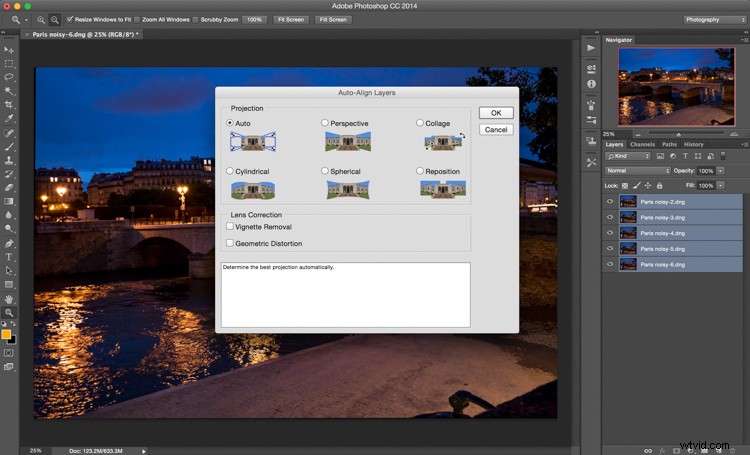Expand the Opacity value dropdown arrow
This screenshot has height=455, width=750.
tap(721, 171)
